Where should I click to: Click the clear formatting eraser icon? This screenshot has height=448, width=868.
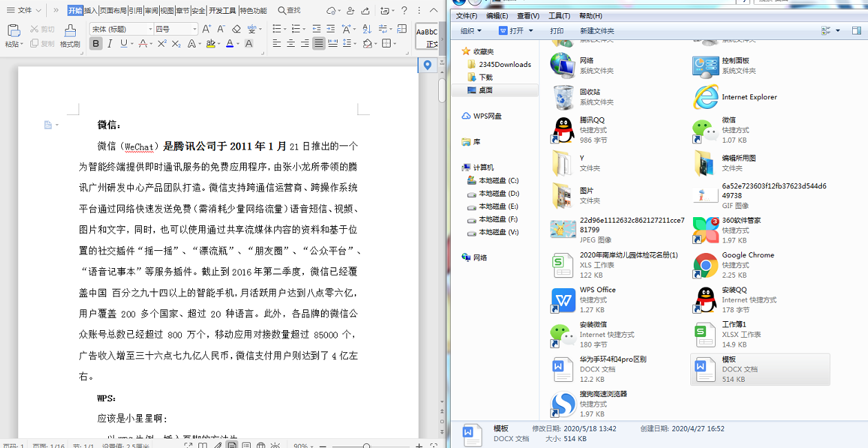[236, 29]
